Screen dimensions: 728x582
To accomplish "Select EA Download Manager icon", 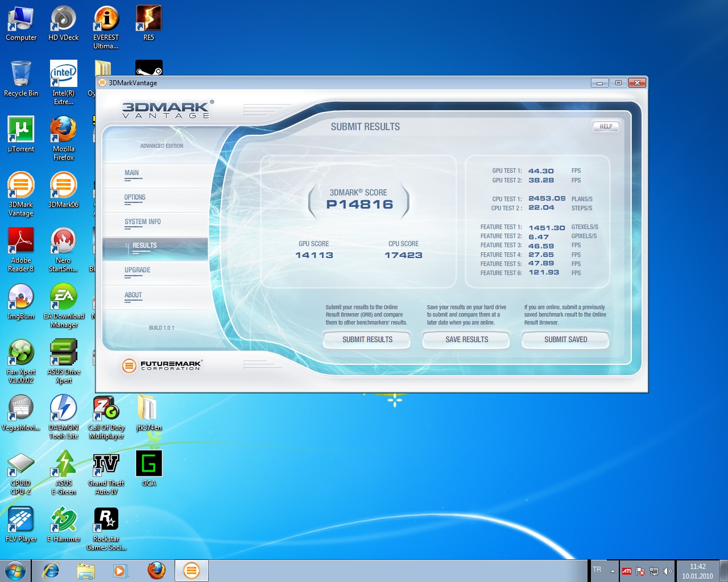I will [64, 306].
